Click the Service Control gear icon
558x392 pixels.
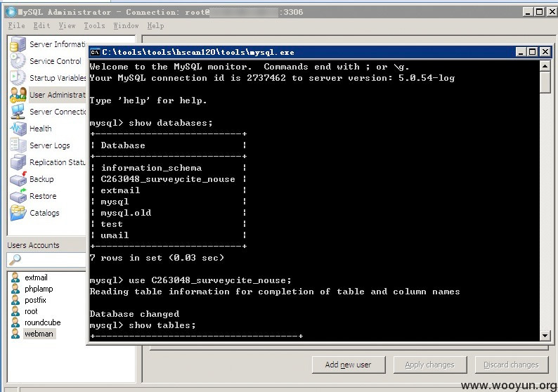18,61
